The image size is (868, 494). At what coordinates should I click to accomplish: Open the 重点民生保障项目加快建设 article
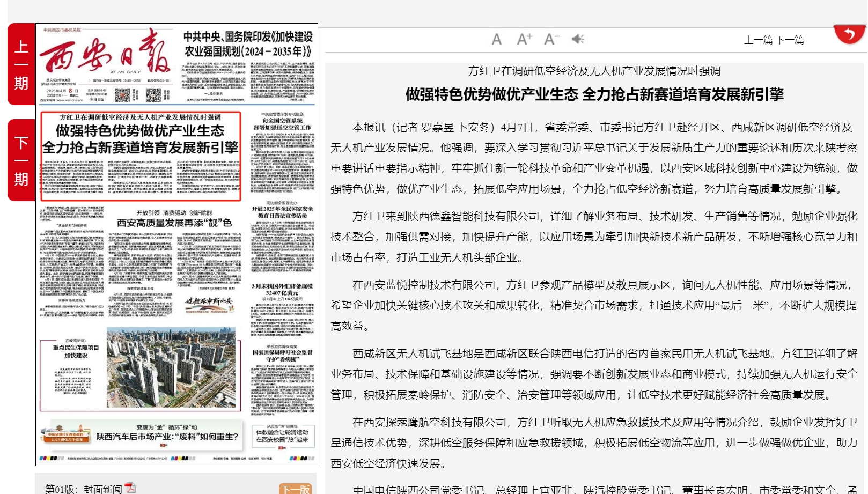[76, 351]
